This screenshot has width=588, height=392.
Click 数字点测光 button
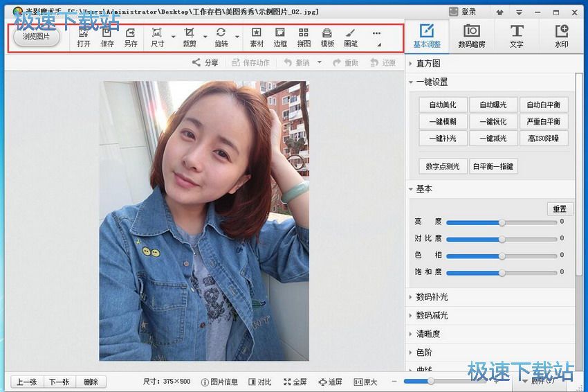point(443,166)
